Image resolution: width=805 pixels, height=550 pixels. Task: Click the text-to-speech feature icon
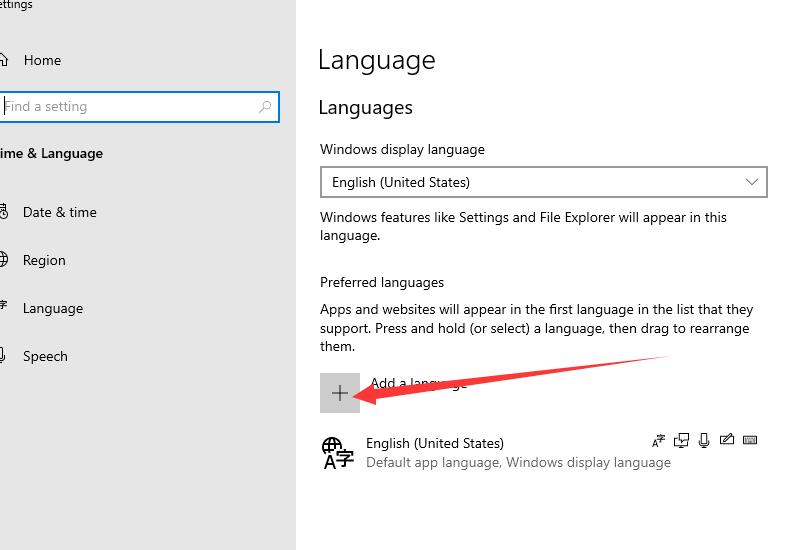pyautogui.click(x=682, y=440)
